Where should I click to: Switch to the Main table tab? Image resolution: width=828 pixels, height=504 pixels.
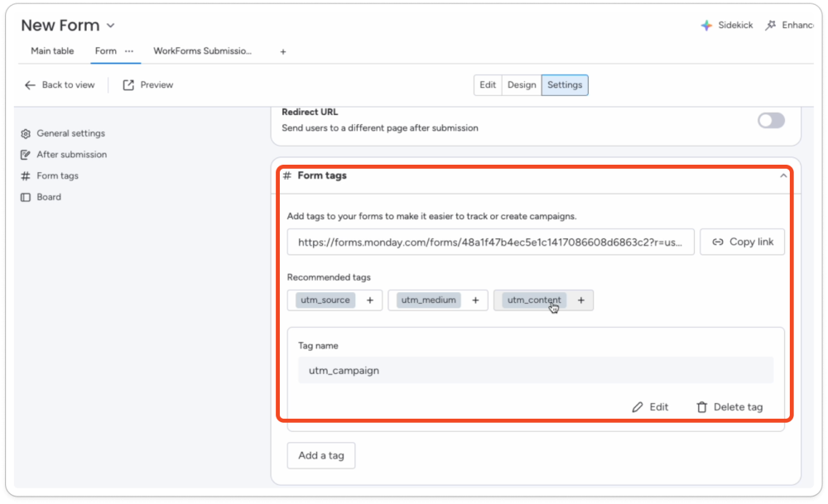click(52, 51)
